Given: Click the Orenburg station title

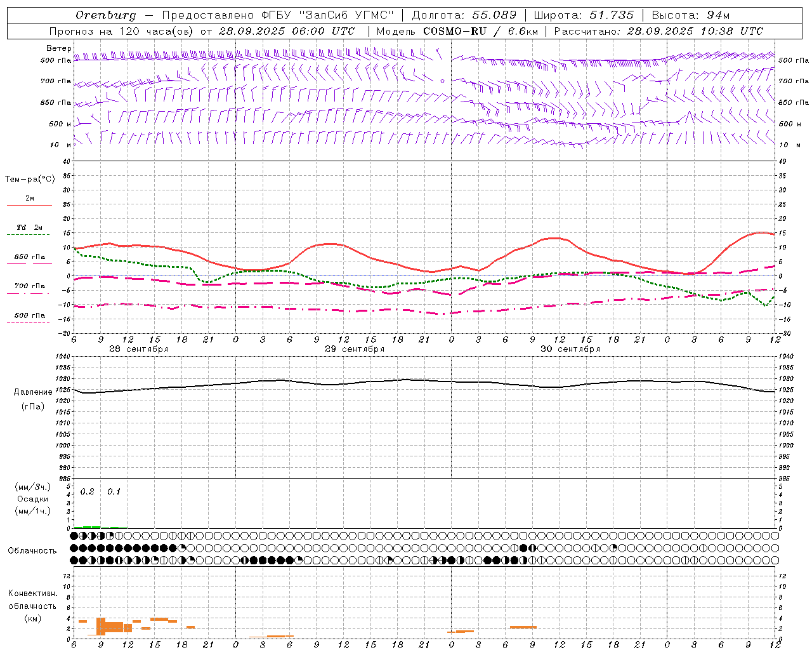Looking at the screenshot, I should pyautogui.click(x=105, y=15).
